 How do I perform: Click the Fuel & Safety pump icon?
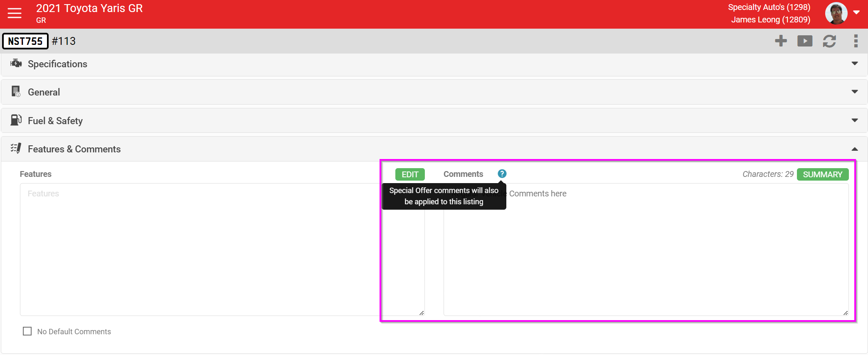click(16, 120)
